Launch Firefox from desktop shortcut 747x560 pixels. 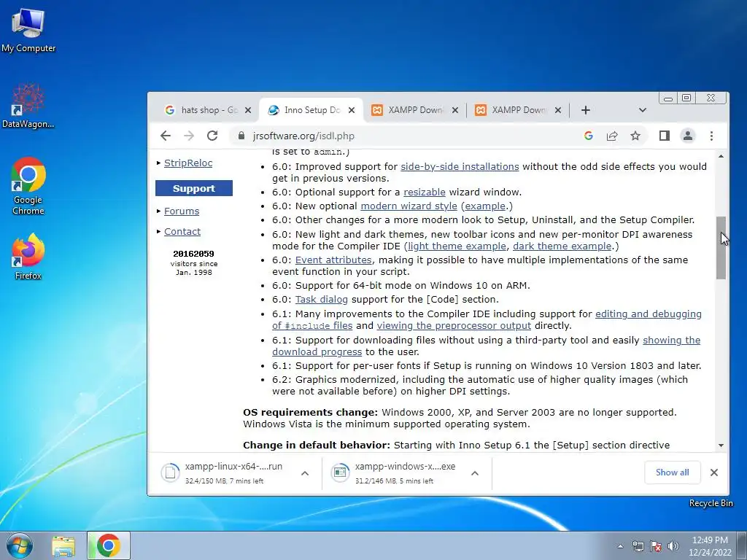28,256
